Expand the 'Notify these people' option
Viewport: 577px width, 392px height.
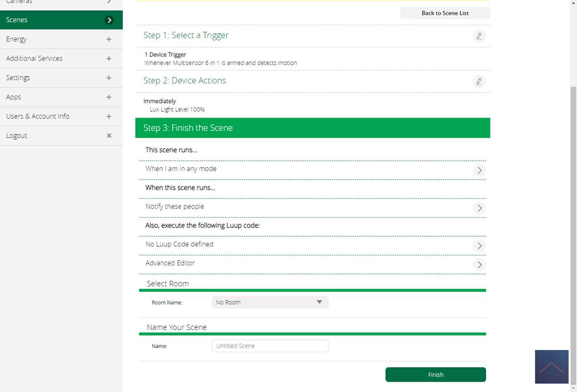(479, 208)
